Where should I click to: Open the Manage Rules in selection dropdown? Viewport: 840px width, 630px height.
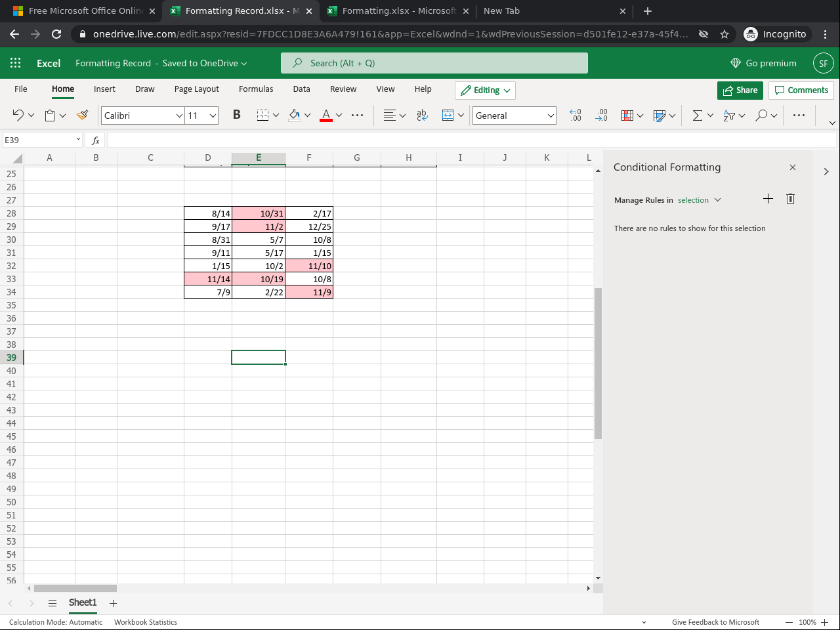coord(699,200)
